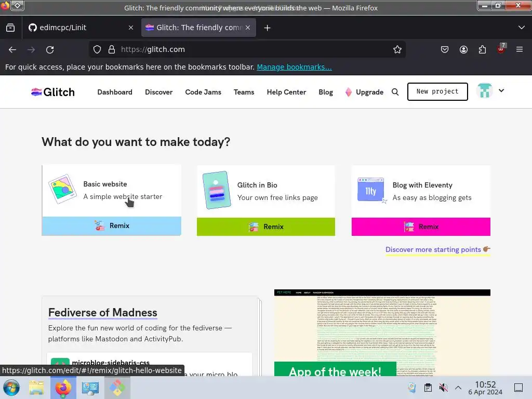
Task: Open the Discover nav item
Action: (x=159, y=92)
